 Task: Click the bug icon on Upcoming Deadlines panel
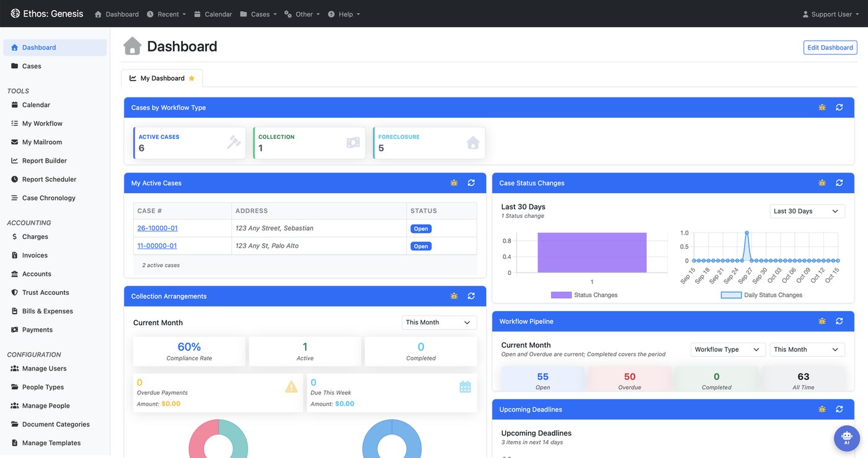click(822, 410)
